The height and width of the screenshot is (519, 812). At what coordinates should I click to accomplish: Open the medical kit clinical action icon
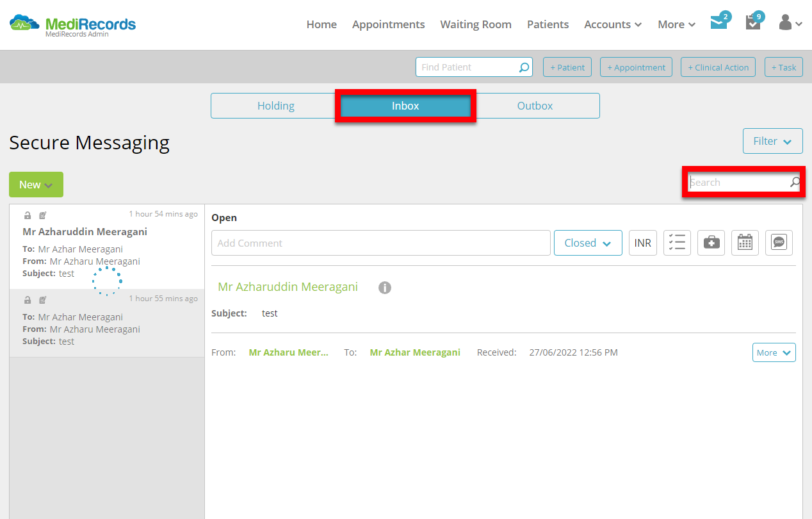pos(711,243)
